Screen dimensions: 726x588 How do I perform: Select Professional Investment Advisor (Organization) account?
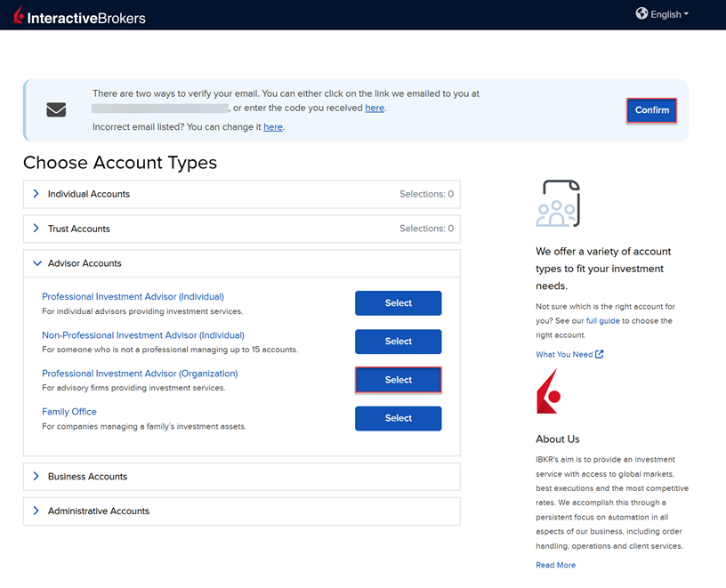click(x=398, y=380)
